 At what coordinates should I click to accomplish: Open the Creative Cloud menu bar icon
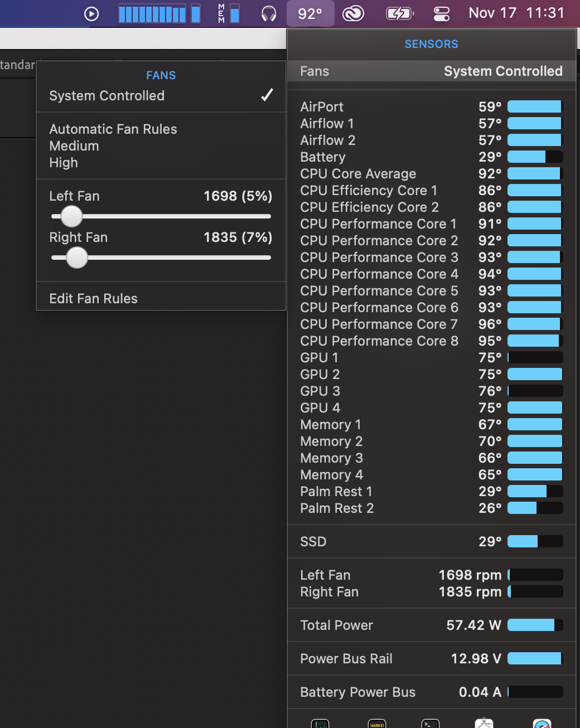point(353,14)
